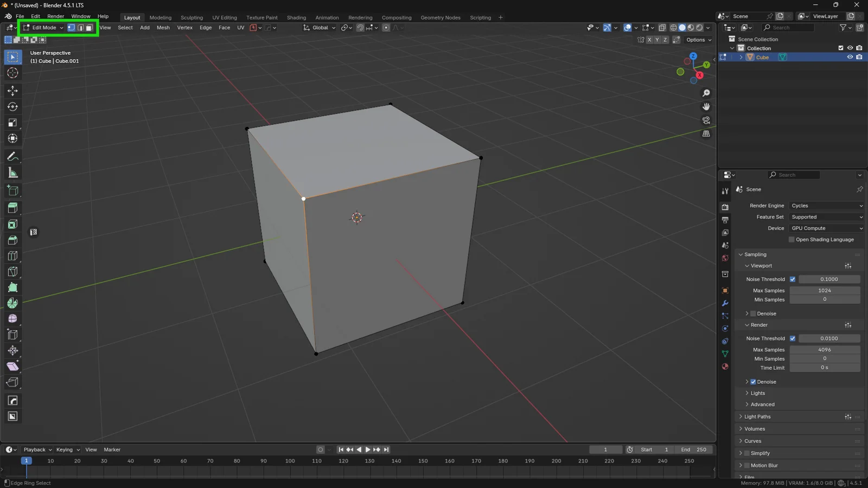Expand the Volumes panel

(x=755, y=429)
